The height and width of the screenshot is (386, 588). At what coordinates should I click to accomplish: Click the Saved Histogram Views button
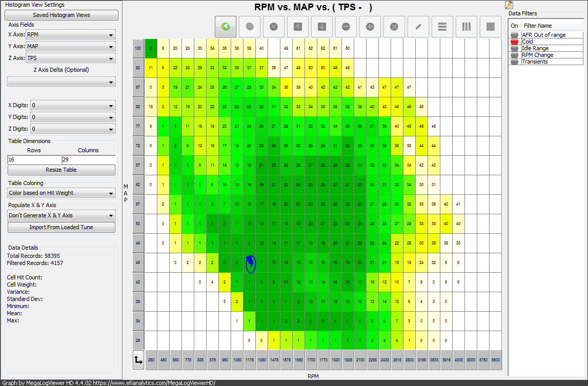[62, 15]
